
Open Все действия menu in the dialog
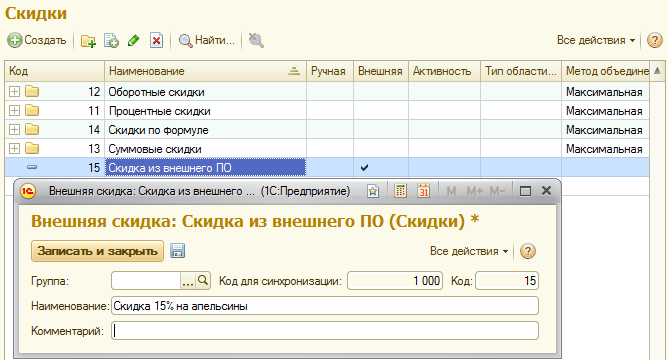coord(469,251)
